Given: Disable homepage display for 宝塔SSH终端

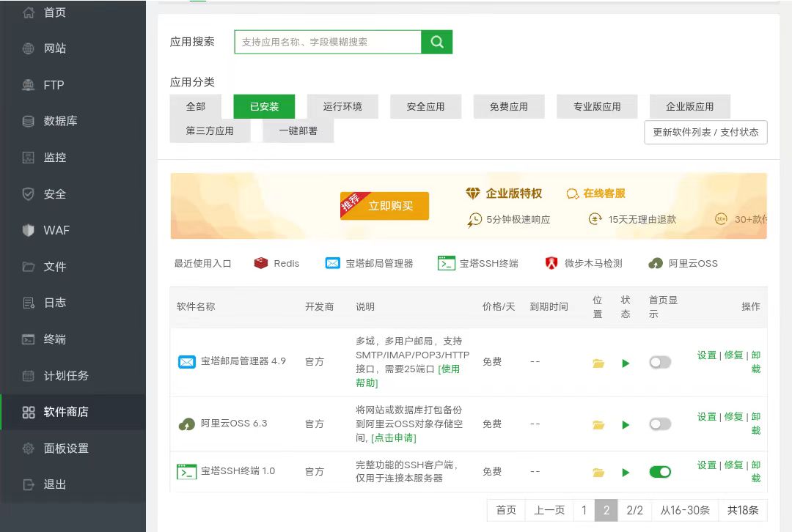Looking at the screenshot, I should point(660,472).
